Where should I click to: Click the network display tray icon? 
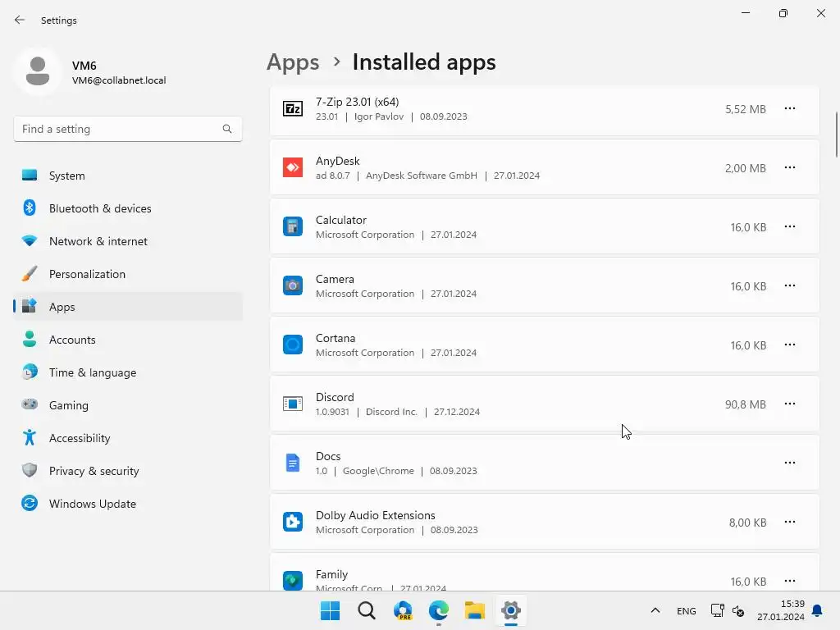tap(717, 610)
